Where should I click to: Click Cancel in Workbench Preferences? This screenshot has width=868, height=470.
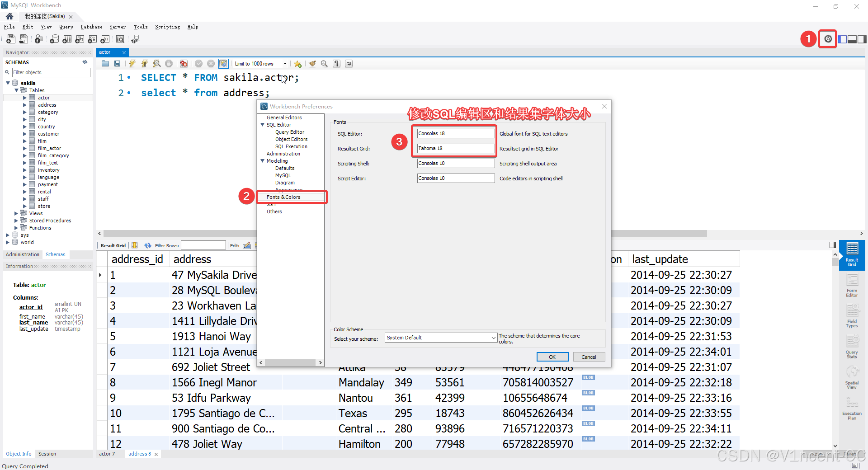589,357
